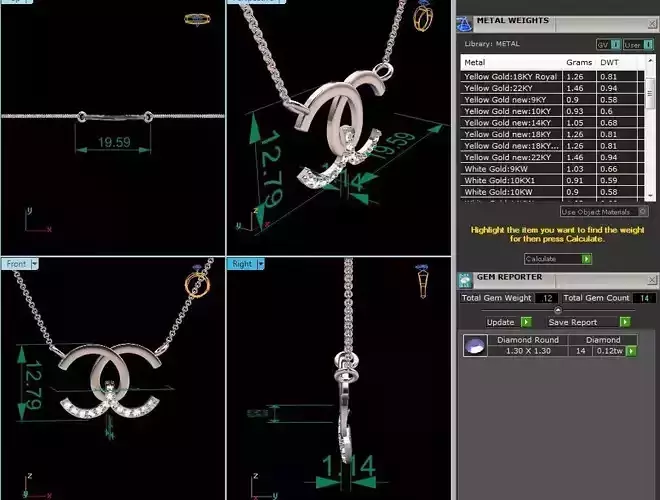Select the Right viewport label tab
The image size is (660, 500).
[x=242, y=264]
